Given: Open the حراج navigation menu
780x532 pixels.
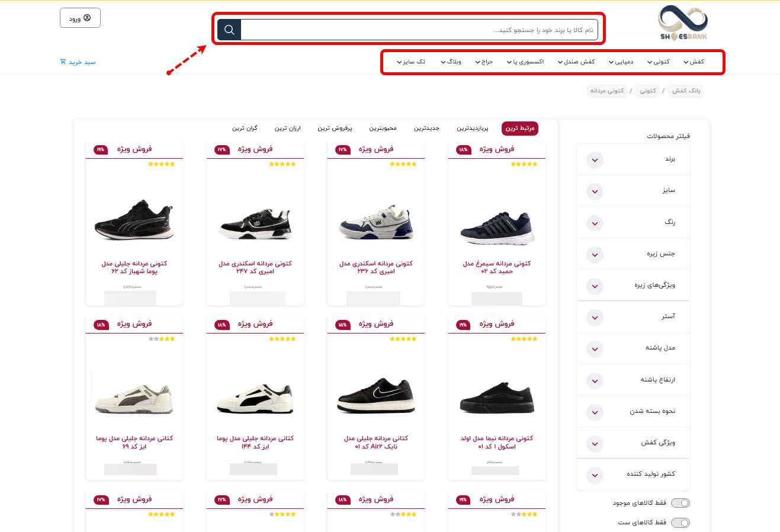Looking at the screenshot, I should pyautogui.click(x=484, y=62).
